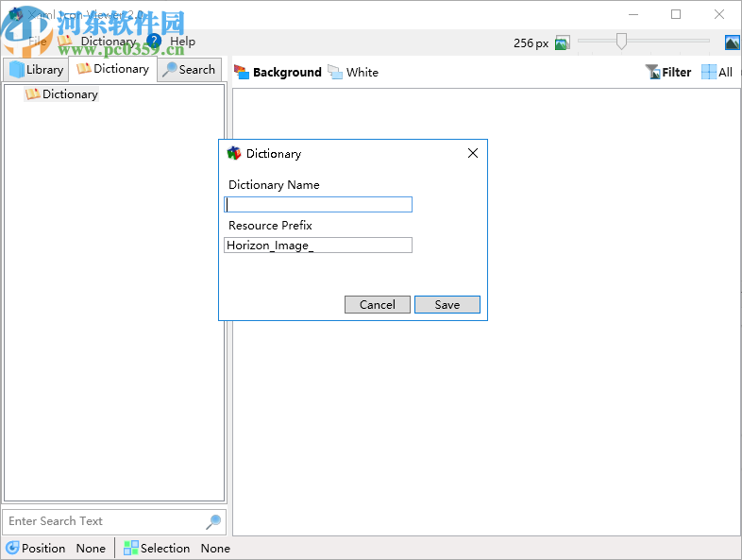The height and width of the screenshot is (560, 742).
Task: Click the All grid icon
Action: coord(709,72)
